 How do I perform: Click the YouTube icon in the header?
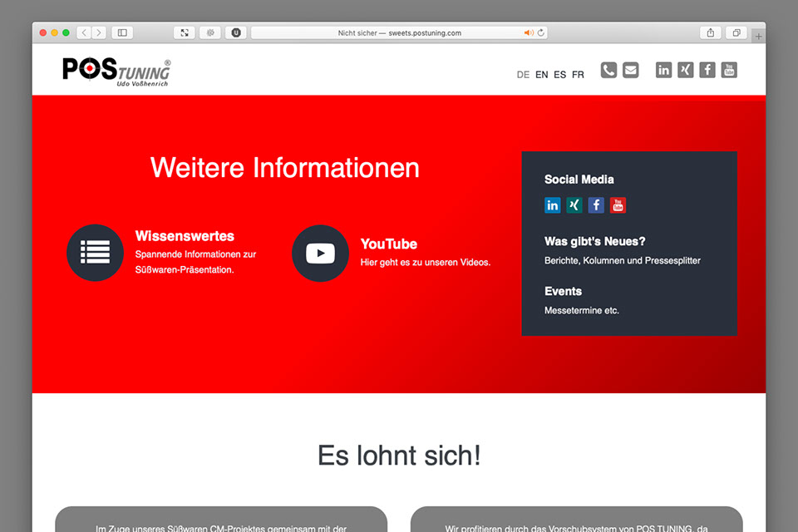pyautogui.click(x=729, y=71)
